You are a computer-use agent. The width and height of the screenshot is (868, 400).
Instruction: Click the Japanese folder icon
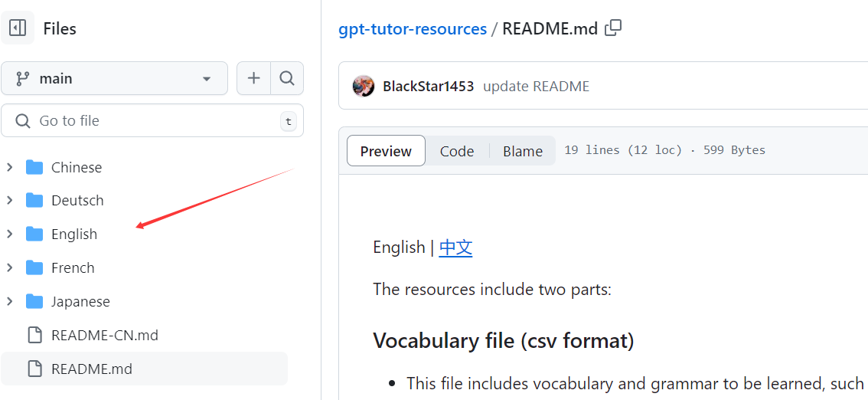pos(34,301)
